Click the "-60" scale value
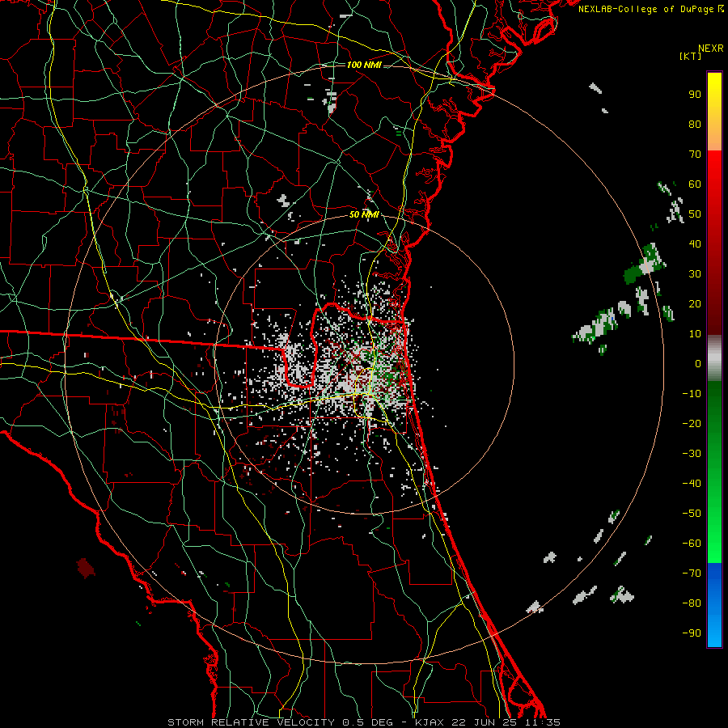The image size is (728, 728). point(692,544)
